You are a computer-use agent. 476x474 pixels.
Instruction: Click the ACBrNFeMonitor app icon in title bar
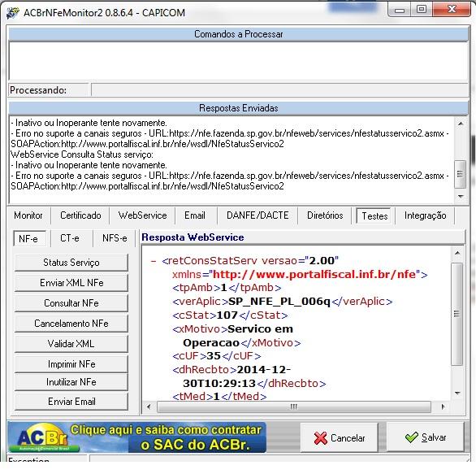[x=13, y=13]
